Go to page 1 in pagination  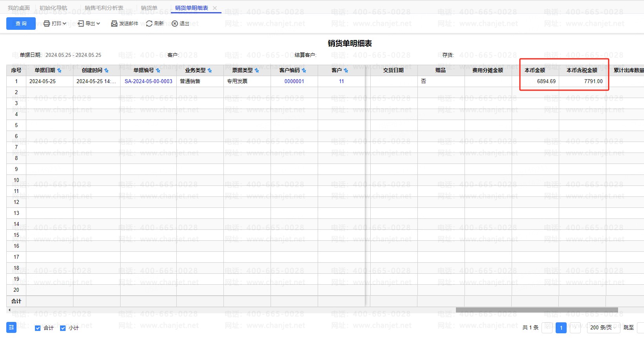point(561,327)
